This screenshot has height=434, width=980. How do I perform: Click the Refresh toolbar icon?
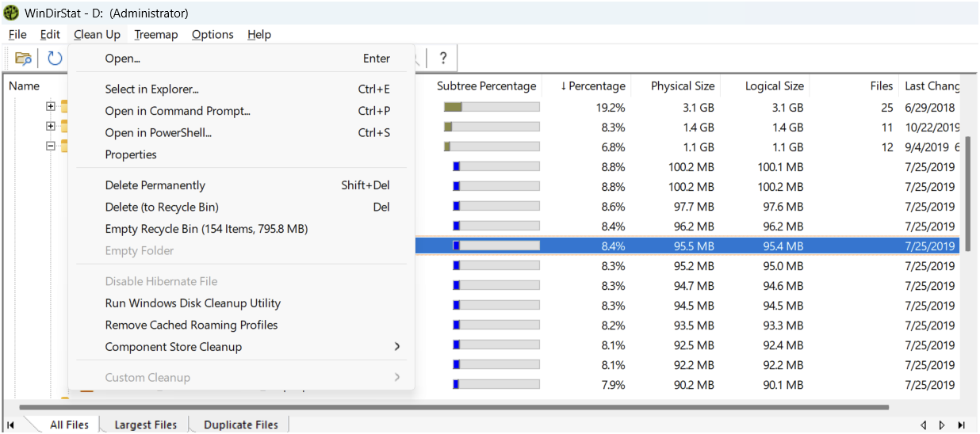pyautogui.click(x=55, y=58)
